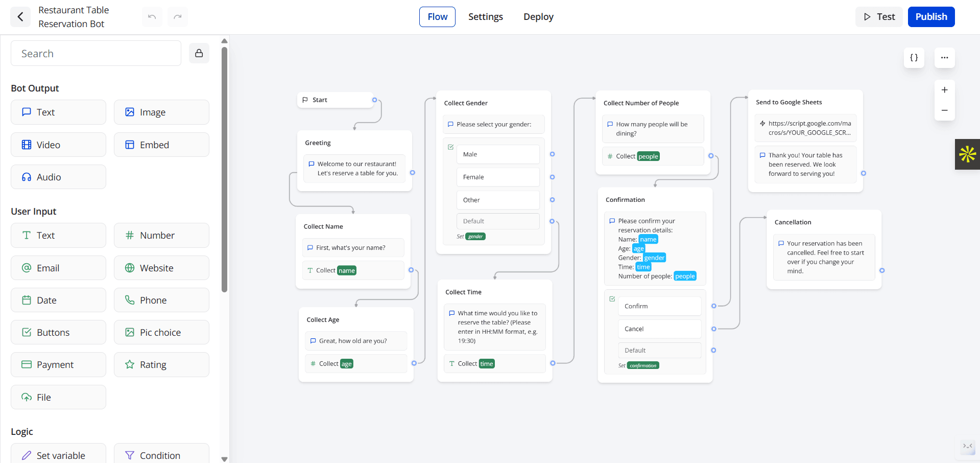Open the Deploy tab
The width and height of the screenshot is (980, 463).
pos(538,17)
